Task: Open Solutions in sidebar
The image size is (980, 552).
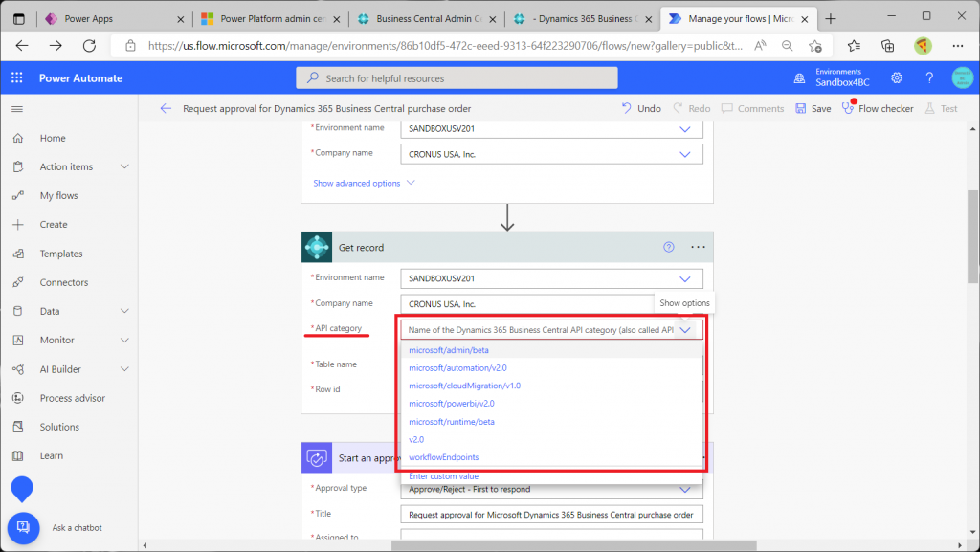Action: click(x=59, y=427)
